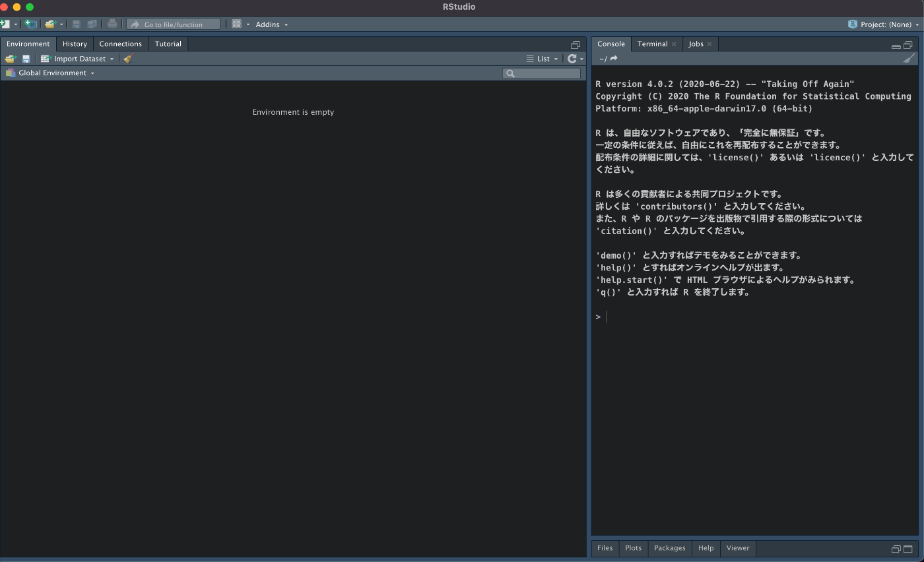924x562 pixels.
Task: Open the Plots tab
Action: coord(633,547)
